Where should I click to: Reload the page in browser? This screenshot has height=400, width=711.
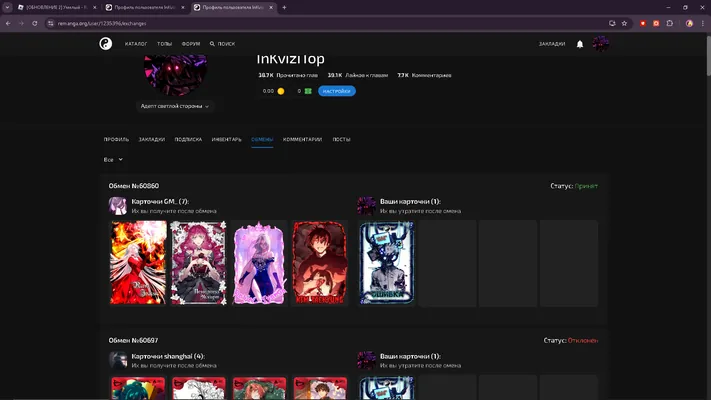tap(34, 23)
